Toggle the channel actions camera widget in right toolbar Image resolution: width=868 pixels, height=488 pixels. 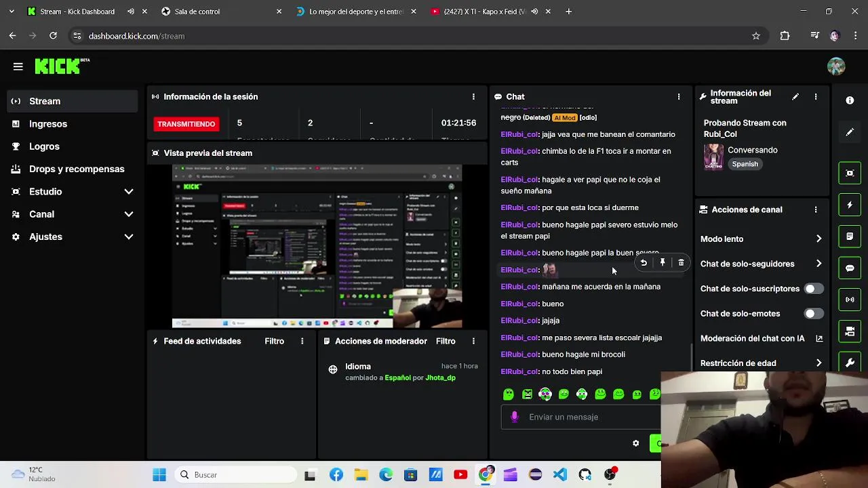tap(850, 331)
